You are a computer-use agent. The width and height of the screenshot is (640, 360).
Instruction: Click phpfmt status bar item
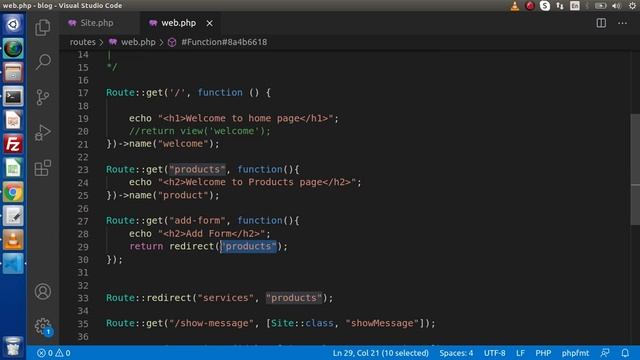click(575, 353)
